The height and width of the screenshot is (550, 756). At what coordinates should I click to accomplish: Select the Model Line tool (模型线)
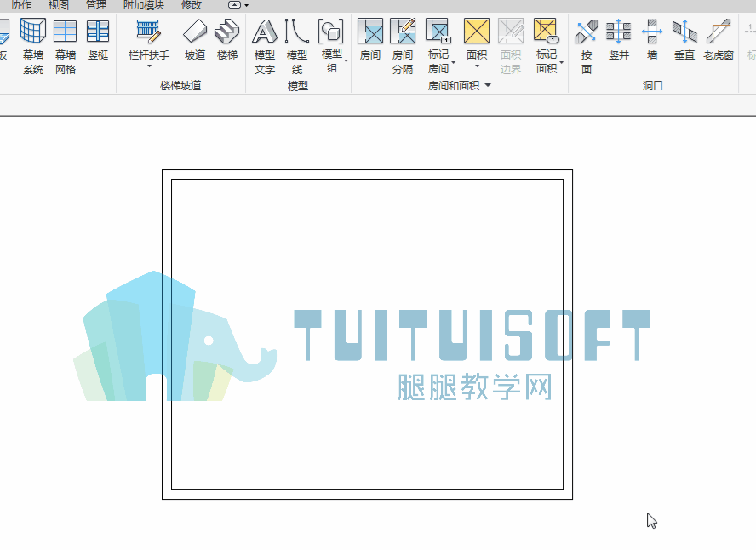click(x=297, y=46)
